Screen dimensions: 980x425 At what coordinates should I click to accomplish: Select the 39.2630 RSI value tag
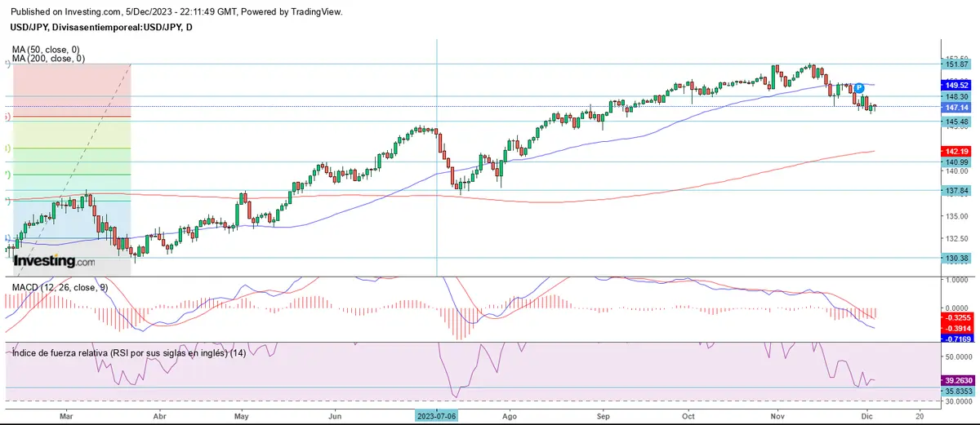(x=956, y=380)
